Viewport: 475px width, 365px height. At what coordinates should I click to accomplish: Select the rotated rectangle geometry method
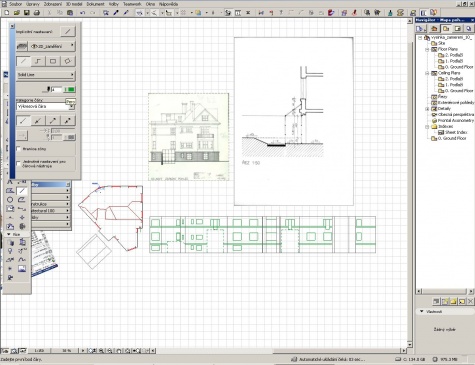tap(68, 61)
